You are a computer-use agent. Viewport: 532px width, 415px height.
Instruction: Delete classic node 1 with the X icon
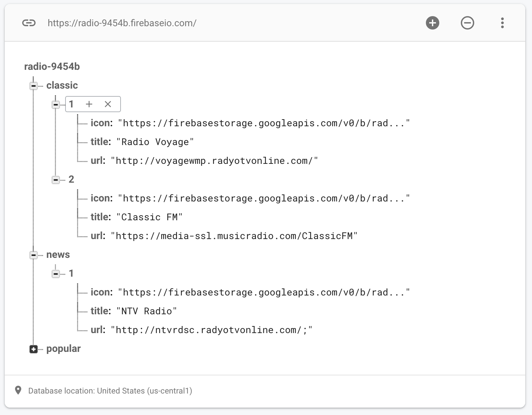point(108,104)
